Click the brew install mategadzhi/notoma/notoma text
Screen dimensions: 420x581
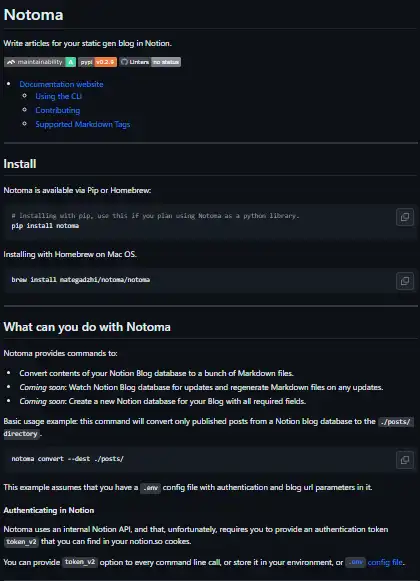coord(80,279)
